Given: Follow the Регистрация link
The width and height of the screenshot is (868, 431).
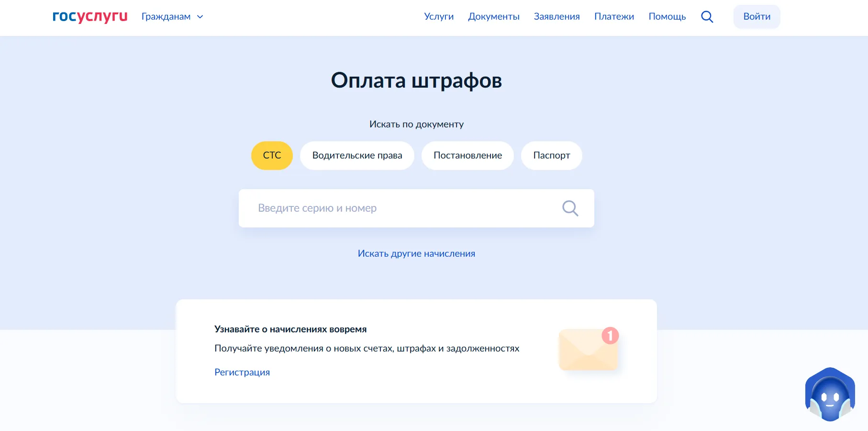Looking at the screenshot, I should point(242,372).
